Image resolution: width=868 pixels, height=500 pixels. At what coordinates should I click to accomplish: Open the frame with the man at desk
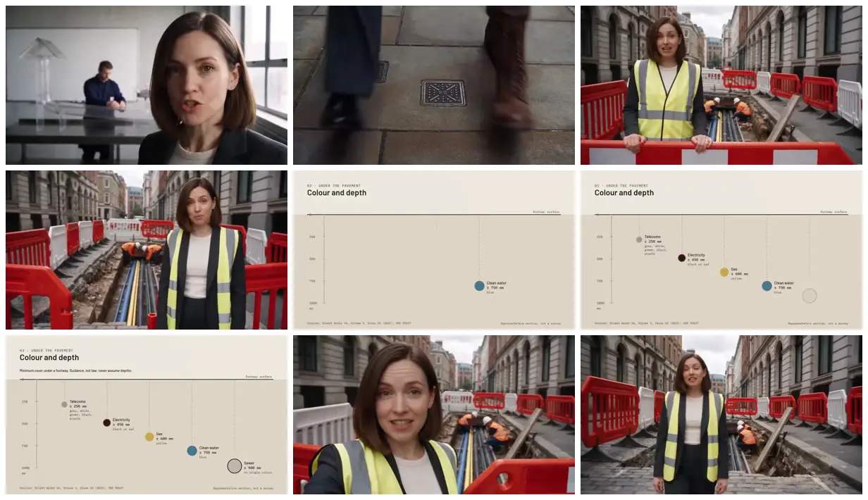coord(147,85)
